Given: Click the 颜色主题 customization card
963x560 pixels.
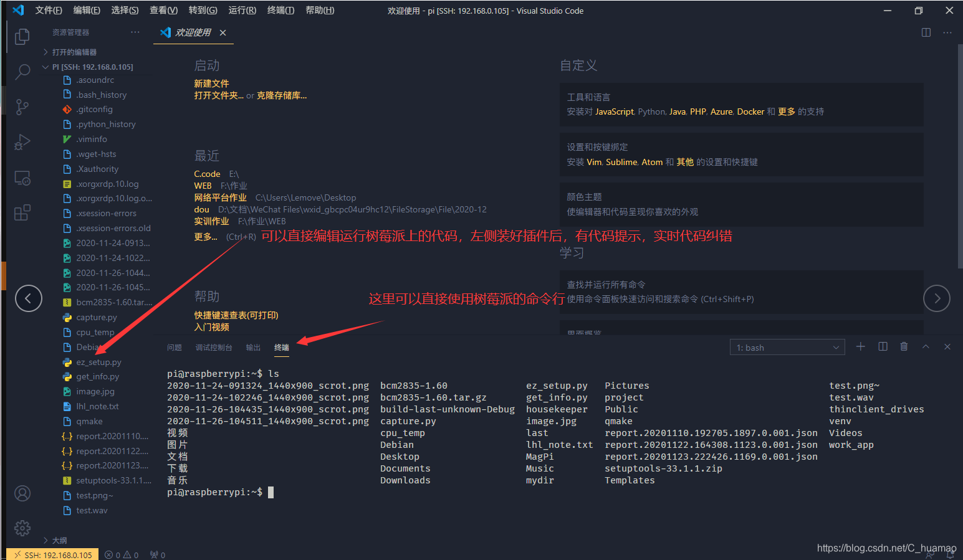Looking at the screenshot, I should click(742, 204).
